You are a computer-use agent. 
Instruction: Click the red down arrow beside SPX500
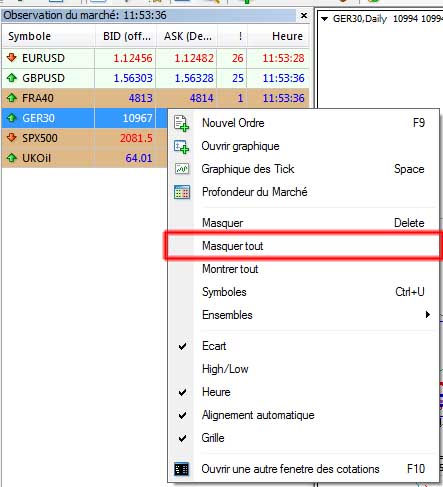click(x=12, y=137)
